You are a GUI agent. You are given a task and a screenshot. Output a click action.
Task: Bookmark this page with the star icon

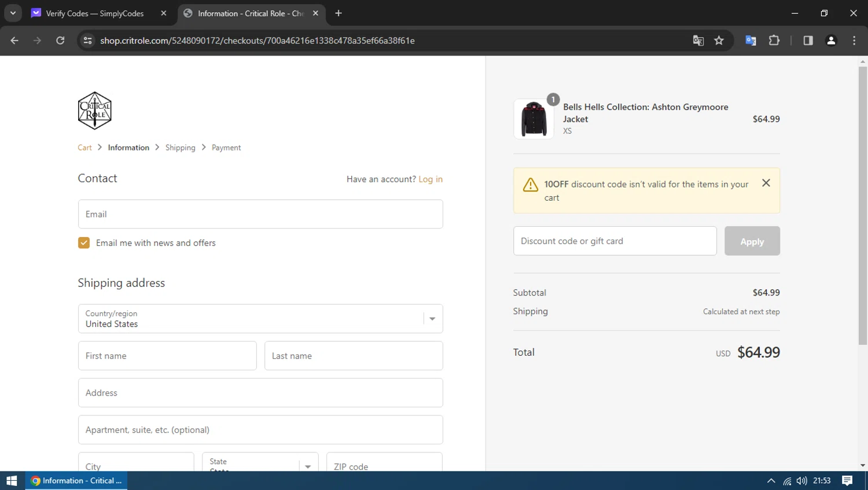click(719, 40)
